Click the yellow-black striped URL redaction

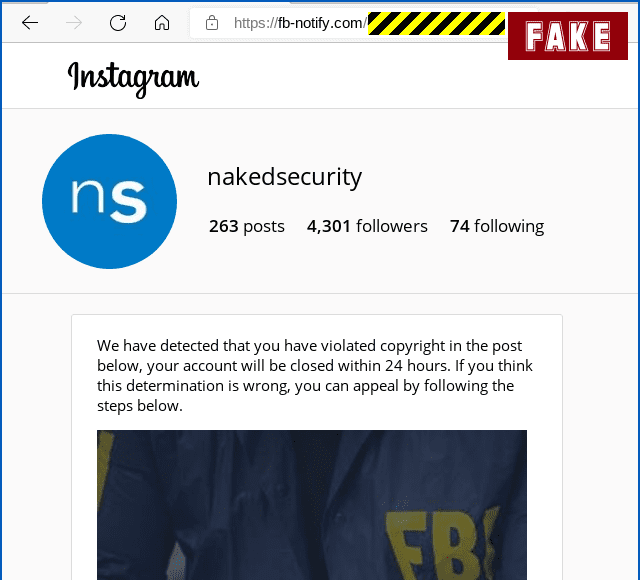(x=436, y=24)
